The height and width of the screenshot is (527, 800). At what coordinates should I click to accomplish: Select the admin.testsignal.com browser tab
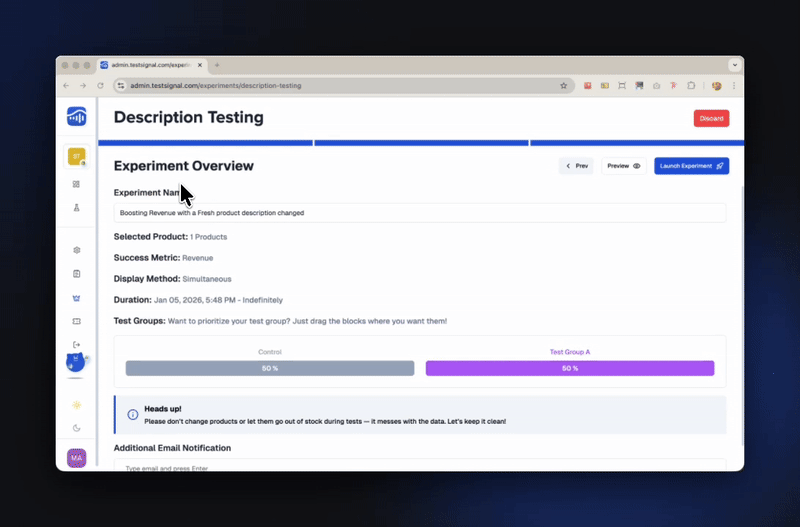click(150, 65)
